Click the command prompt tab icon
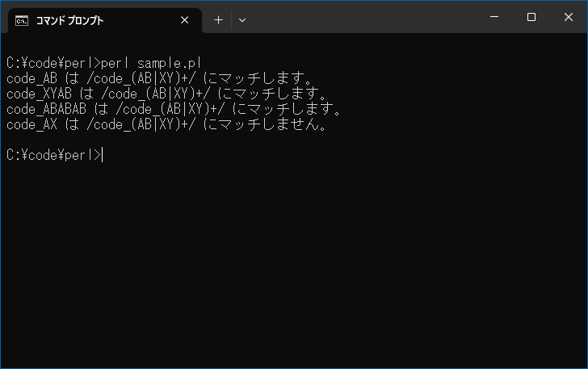This screenshot has height=369, width=588. tap(21, 21)
